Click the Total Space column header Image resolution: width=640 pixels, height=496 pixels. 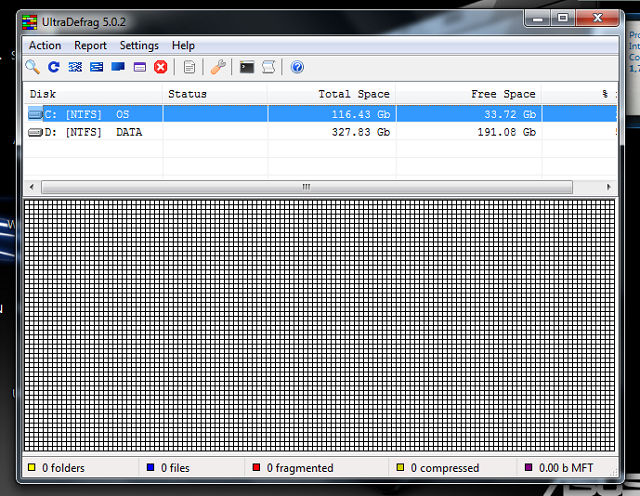(331, 94)
